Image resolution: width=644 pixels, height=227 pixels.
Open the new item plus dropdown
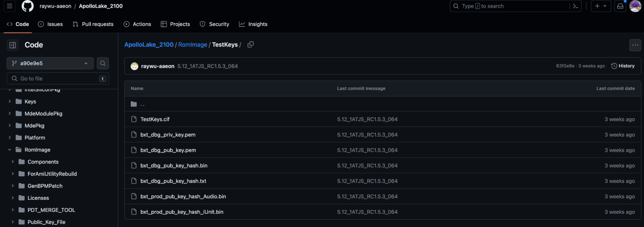[600, 6]
